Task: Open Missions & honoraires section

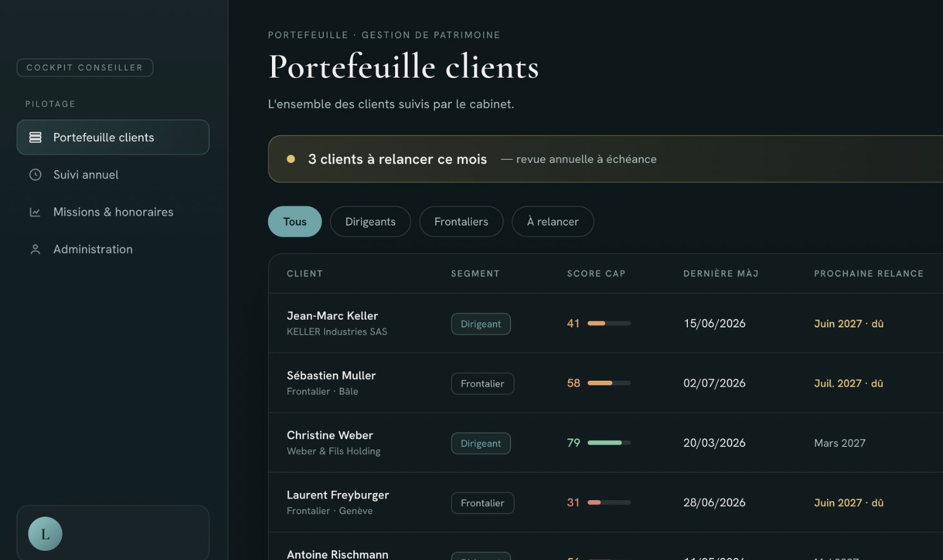Action: [113, 212]
